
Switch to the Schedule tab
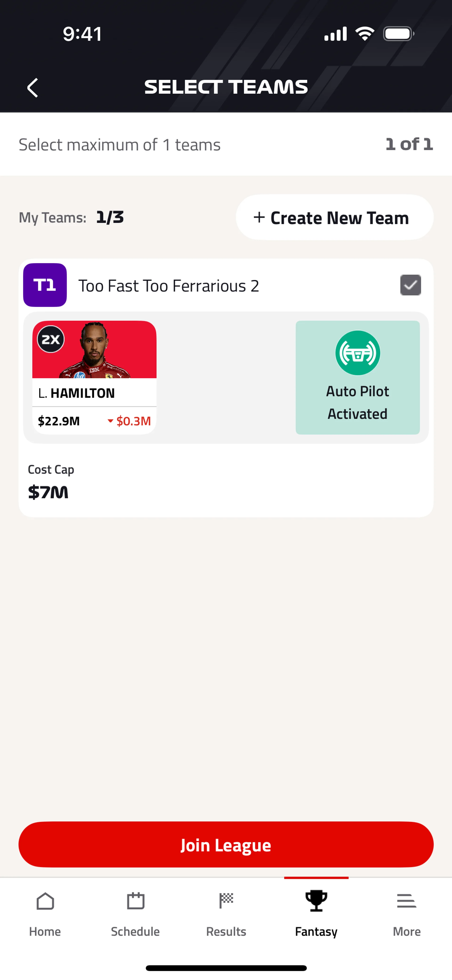(x=135, y=914)
